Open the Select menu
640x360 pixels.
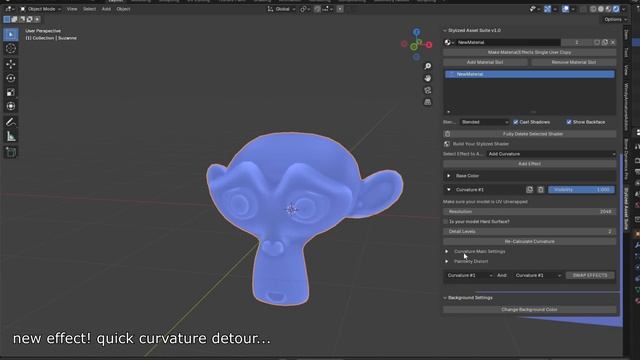pos(89,9)
